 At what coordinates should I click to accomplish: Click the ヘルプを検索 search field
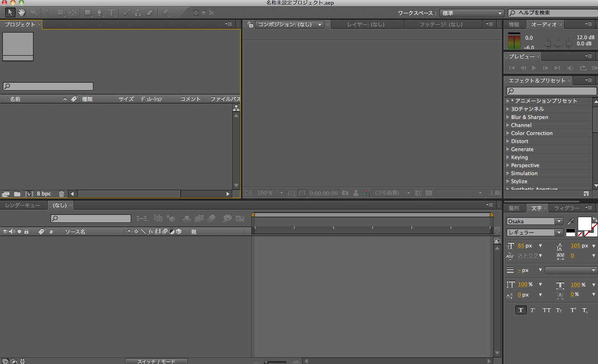(x=552, y=13)
